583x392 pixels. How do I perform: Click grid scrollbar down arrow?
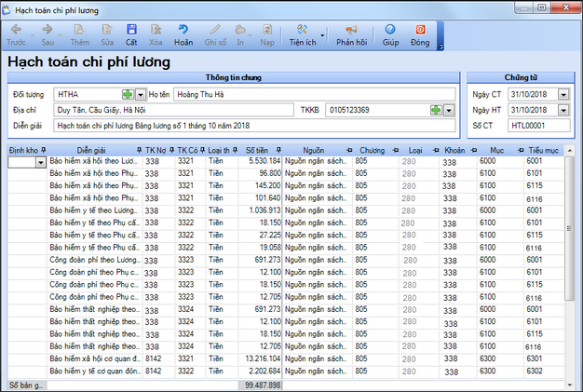pos(569,385)
